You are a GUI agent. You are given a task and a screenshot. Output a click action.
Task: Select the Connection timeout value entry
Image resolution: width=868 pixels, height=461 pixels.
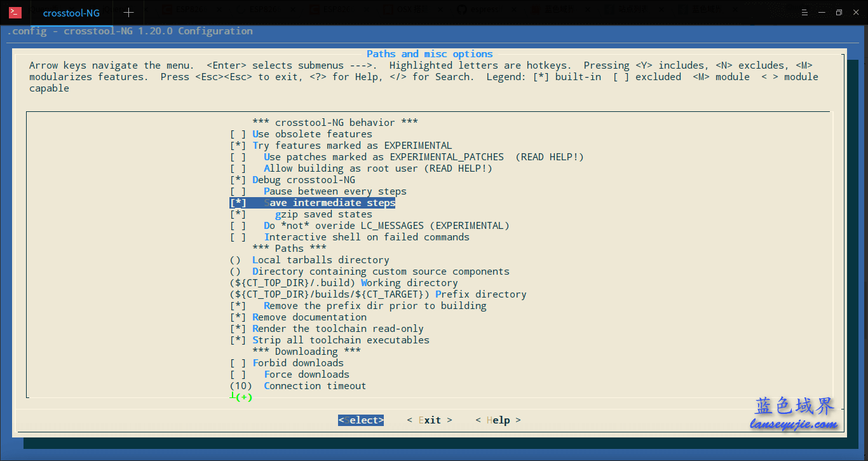click(x=298, y=386)
